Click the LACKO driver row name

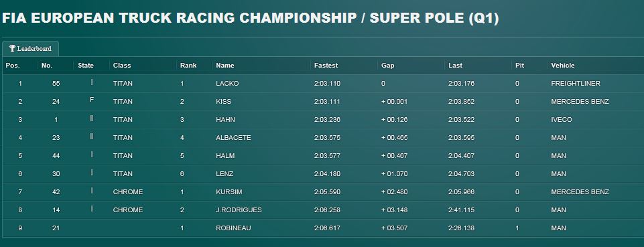[x=227, y=83]
